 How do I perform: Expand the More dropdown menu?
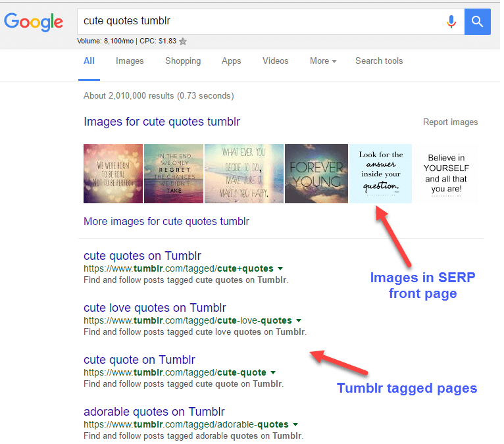[x=323, y=61]
